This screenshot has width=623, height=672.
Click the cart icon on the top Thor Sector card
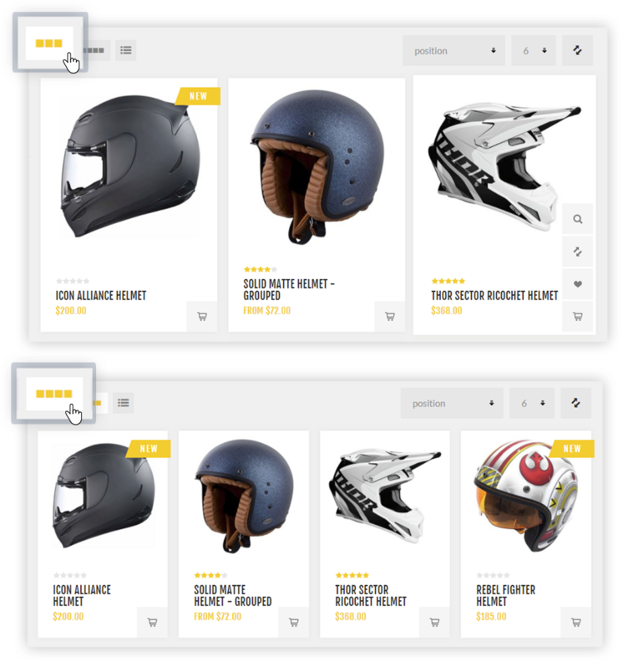[577, 317]
